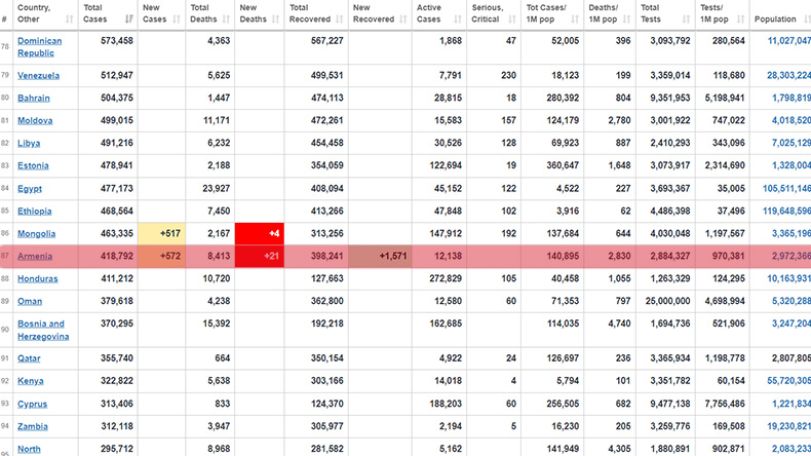
Task: Open Bahrain population link 1,798,819
Action: pyautogui.click(x=791, y=98)
